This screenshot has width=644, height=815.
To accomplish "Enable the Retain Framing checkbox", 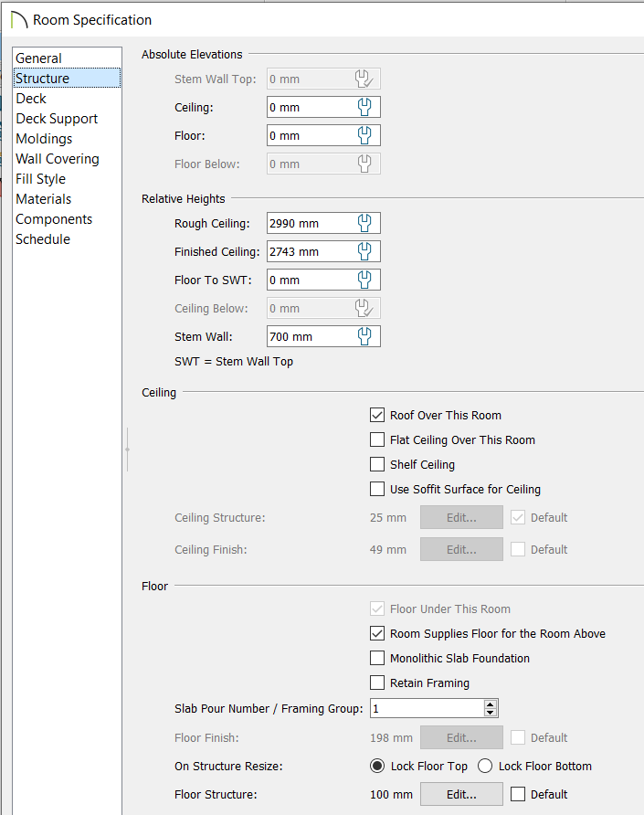I will (377, 683).
